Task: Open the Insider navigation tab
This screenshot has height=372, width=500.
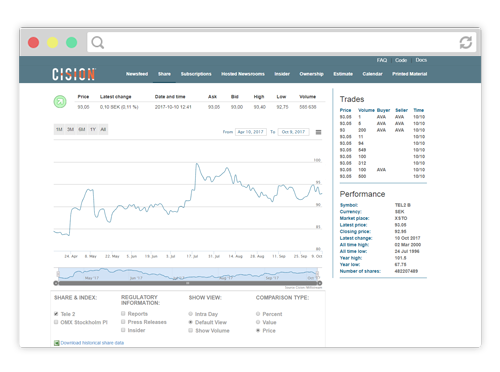Action: 282,74
